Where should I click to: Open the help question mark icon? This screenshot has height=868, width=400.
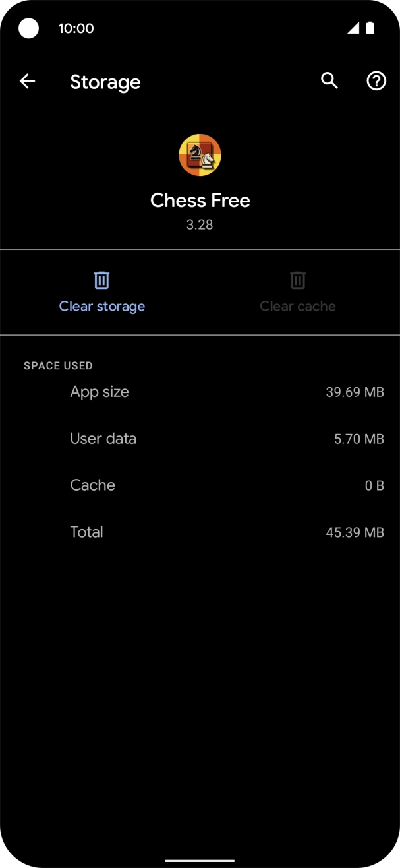376,81
